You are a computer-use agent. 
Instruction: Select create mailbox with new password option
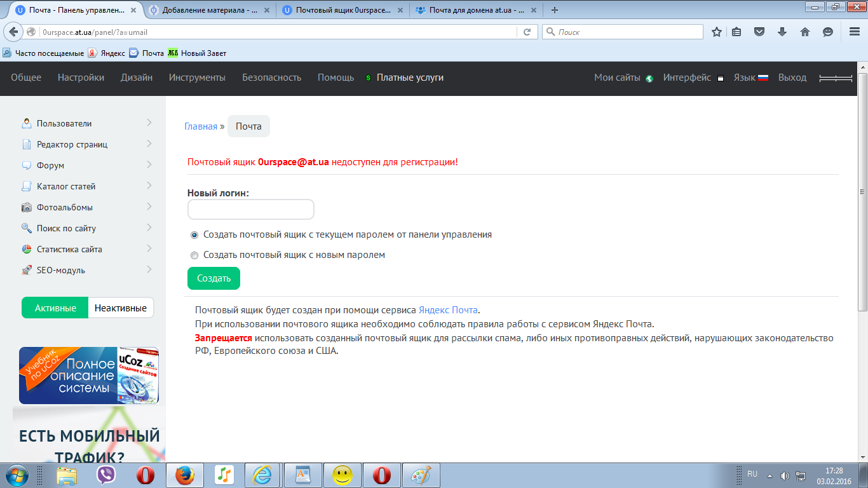[194, 255]
